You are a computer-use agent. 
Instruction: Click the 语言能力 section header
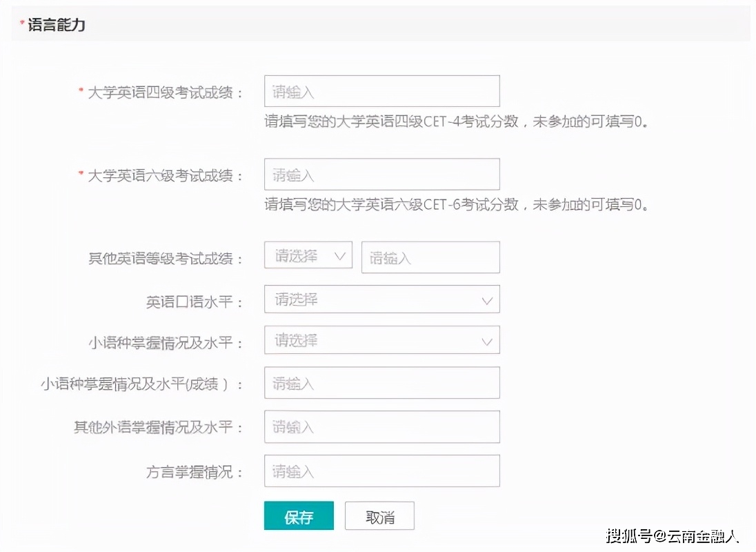57,25
